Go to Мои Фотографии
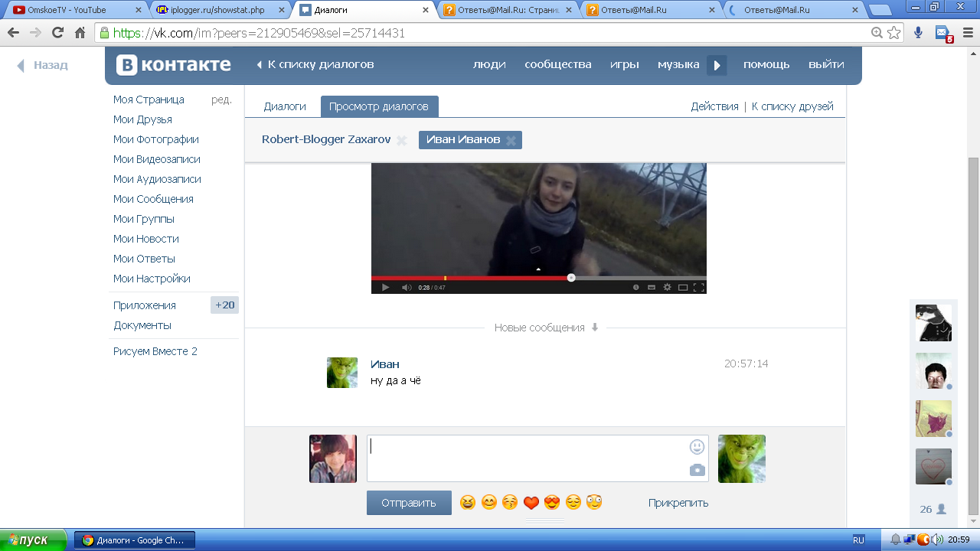The height and width of the screenshot is (551, 980). click(x=156, y=139)
